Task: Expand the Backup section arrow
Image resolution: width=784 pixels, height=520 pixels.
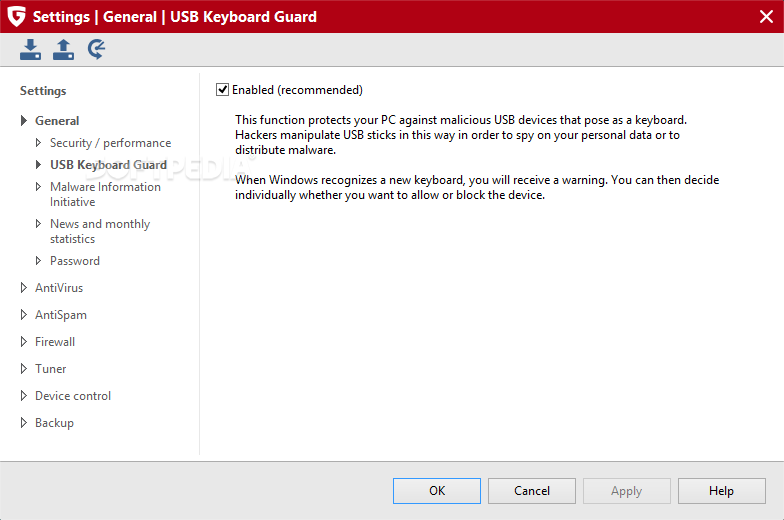Action: tap(24, 422)
